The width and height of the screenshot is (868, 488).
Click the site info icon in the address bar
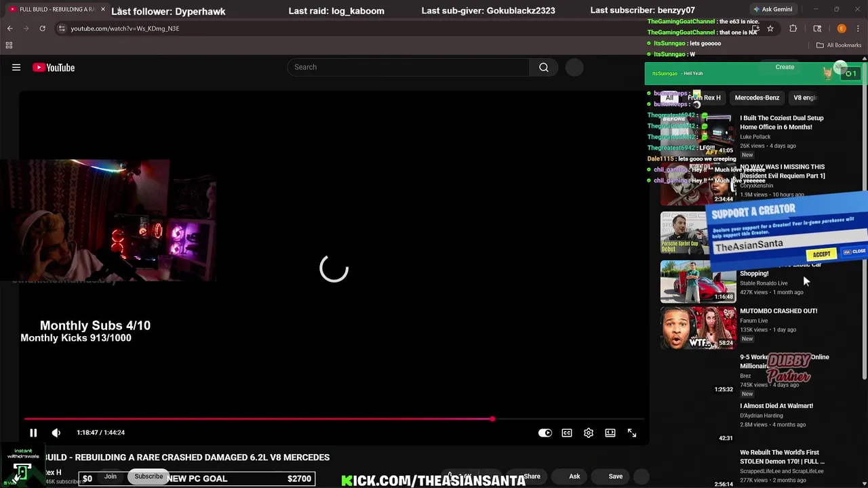[x=62, y=28]
